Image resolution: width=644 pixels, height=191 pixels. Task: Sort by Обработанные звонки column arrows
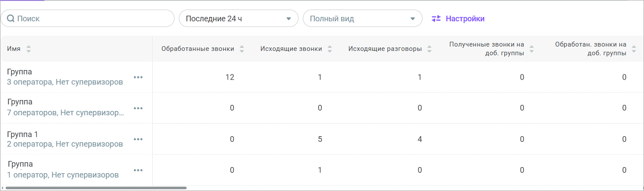[x=242, y=49]
